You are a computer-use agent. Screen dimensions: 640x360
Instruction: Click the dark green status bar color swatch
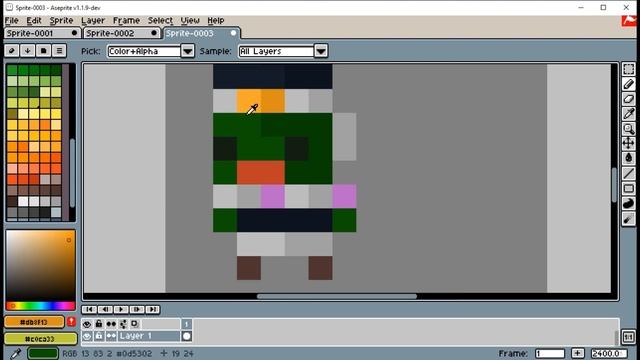(43, 353)
